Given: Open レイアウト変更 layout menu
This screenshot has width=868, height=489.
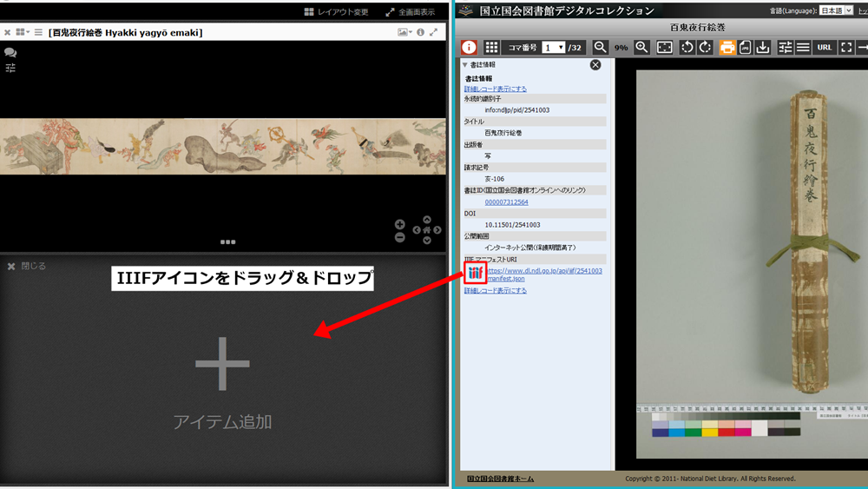Looking at the screenshot, I should [336, 11].
